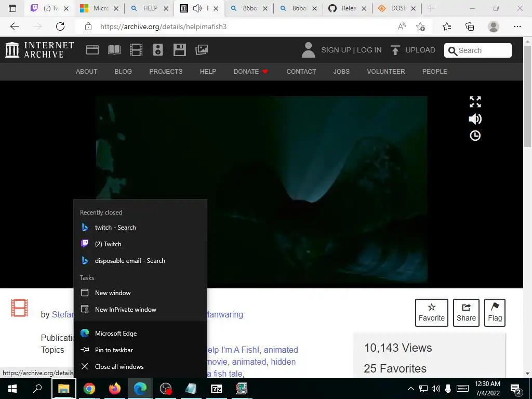Click the address bar URL

pyautogui.click(x=163, y=26)
